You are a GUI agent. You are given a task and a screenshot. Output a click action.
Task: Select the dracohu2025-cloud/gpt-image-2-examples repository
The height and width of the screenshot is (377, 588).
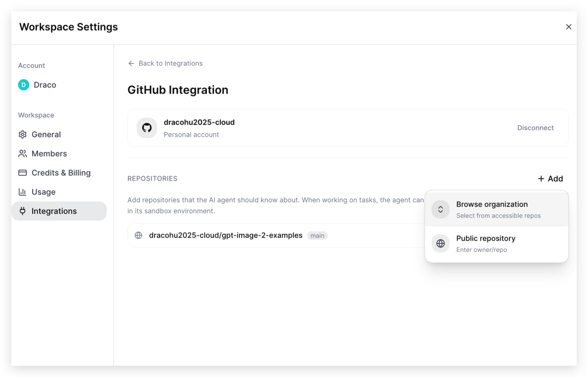226,236
